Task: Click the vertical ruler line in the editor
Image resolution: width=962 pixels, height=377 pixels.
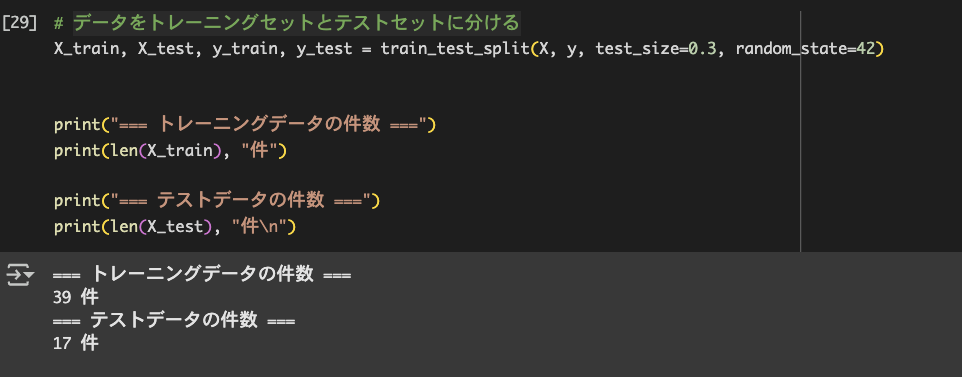Action: (x=801, y=130)
